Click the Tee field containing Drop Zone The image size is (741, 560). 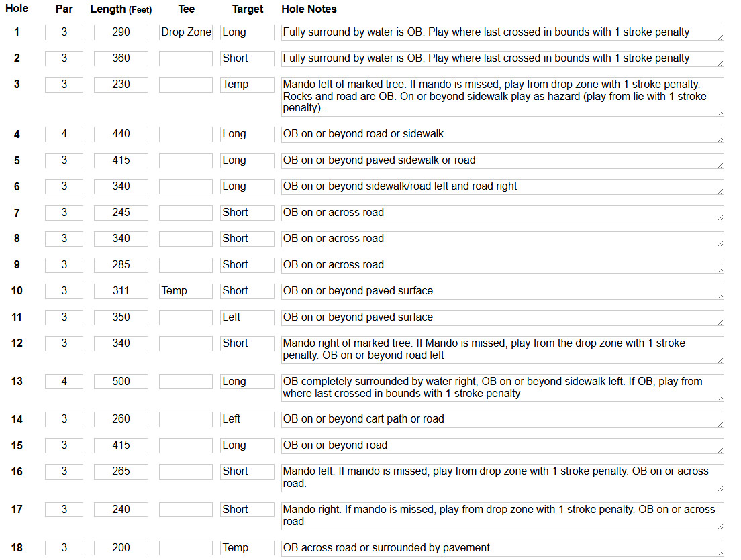point(186,32)
